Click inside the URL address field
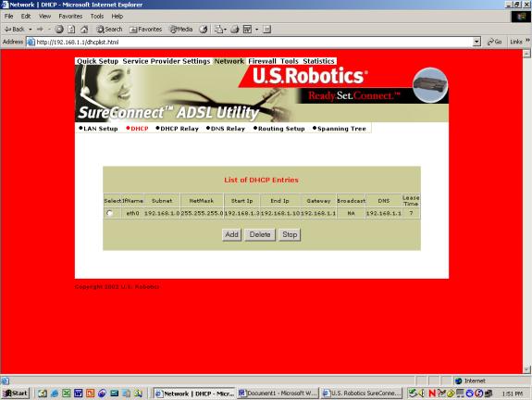Screen dimensions: 532x400 [250, 42]
